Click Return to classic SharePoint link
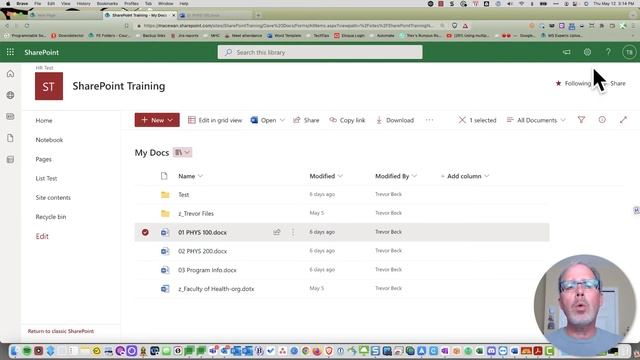640x360 pixels. tap(61, 331)
